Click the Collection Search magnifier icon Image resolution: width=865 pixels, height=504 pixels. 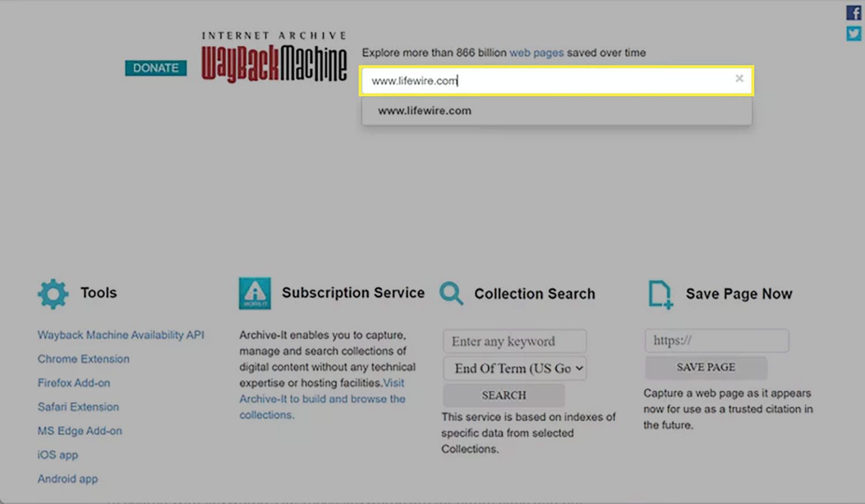coord(451,294)
